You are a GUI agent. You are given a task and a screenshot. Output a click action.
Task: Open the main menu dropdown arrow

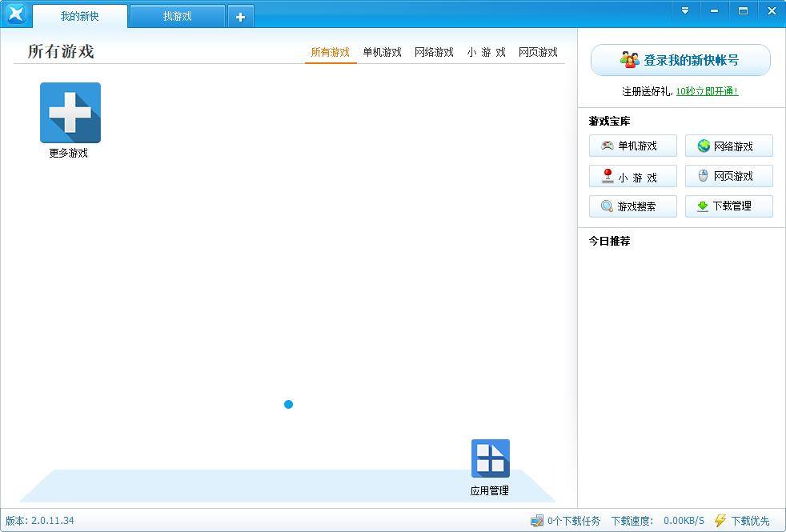tap(685, 11)
